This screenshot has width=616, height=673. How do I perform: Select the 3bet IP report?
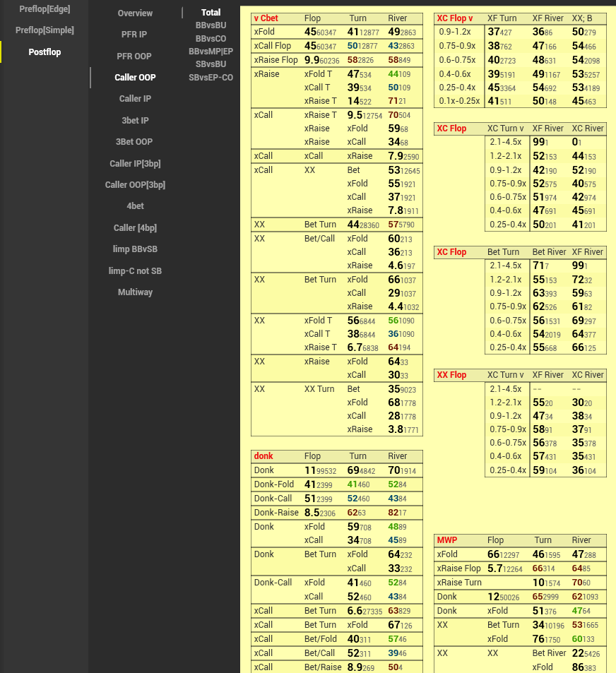(135, 121)
